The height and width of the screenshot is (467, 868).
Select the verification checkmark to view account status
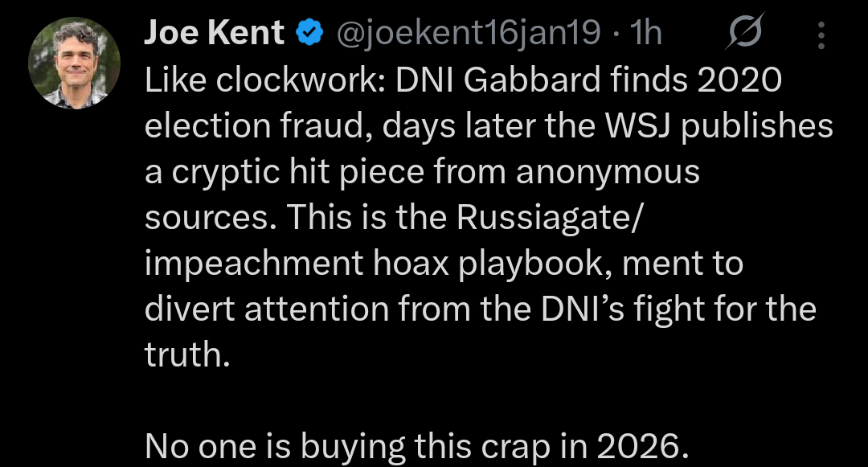(x=308, y=31)
